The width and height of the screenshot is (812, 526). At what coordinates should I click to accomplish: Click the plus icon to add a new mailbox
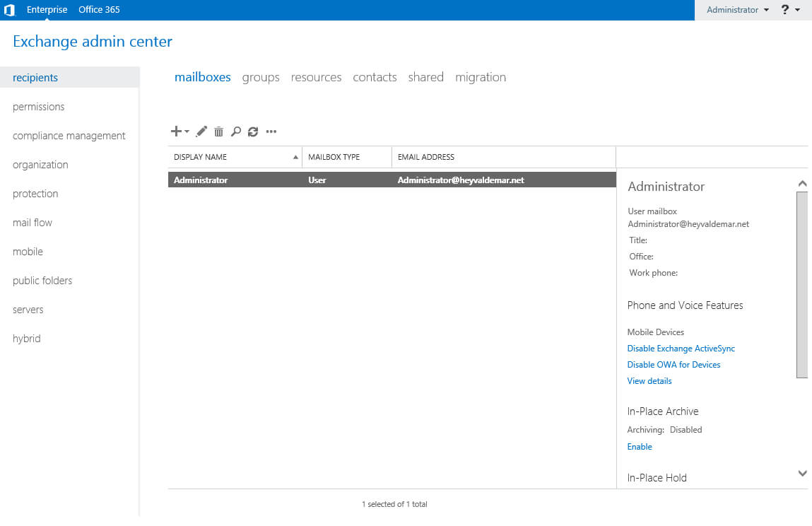[176, 131]
